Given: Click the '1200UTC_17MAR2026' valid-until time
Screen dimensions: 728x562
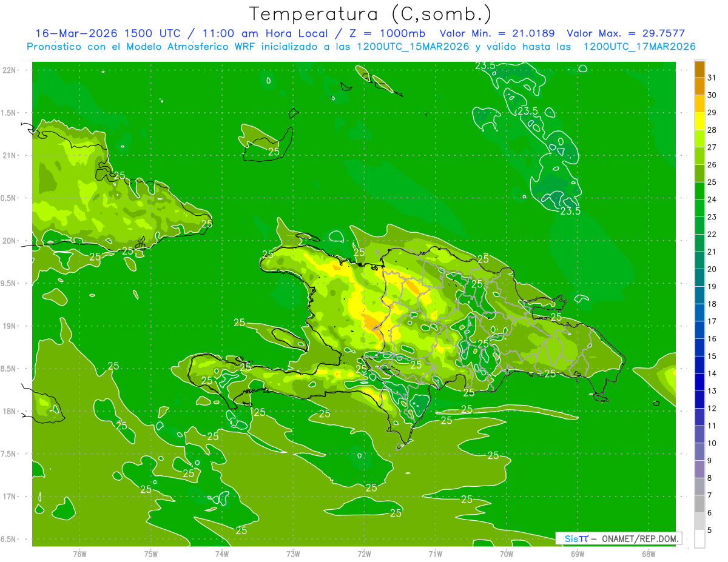Looking at the screenshot, I should 639,47.
